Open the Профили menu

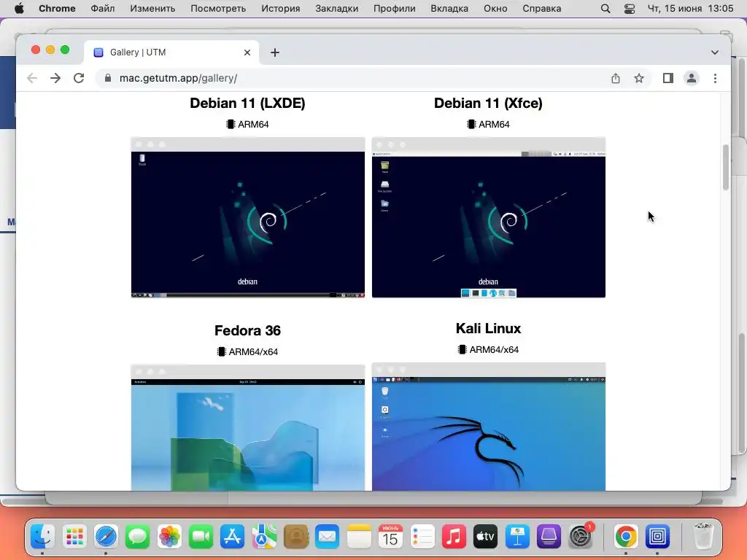pos(395,9)
